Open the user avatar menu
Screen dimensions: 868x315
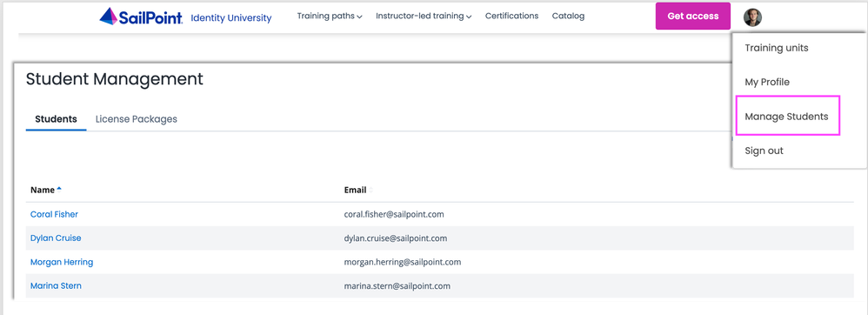point(753,17)
